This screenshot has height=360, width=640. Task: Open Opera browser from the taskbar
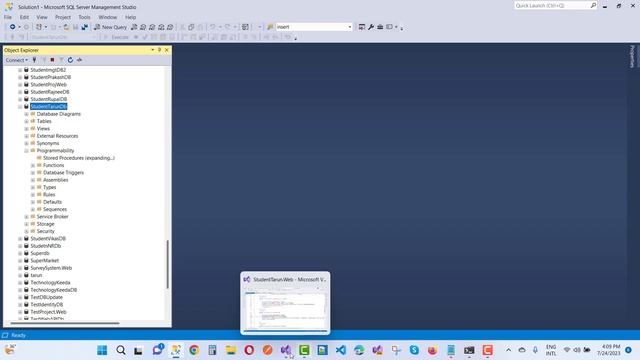(x=249, y=350)
